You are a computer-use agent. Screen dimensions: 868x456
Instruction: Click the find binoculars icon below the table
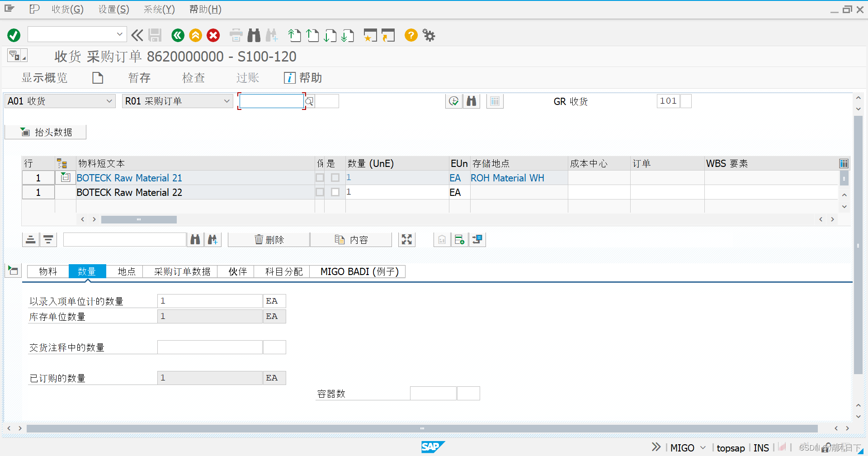[195, 240]
